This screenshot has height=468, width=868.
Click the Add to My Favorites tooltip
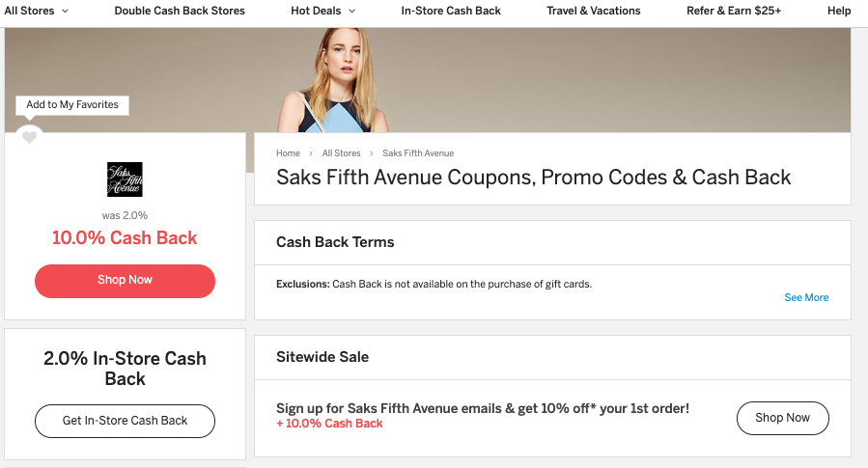[x=72, y=105]
